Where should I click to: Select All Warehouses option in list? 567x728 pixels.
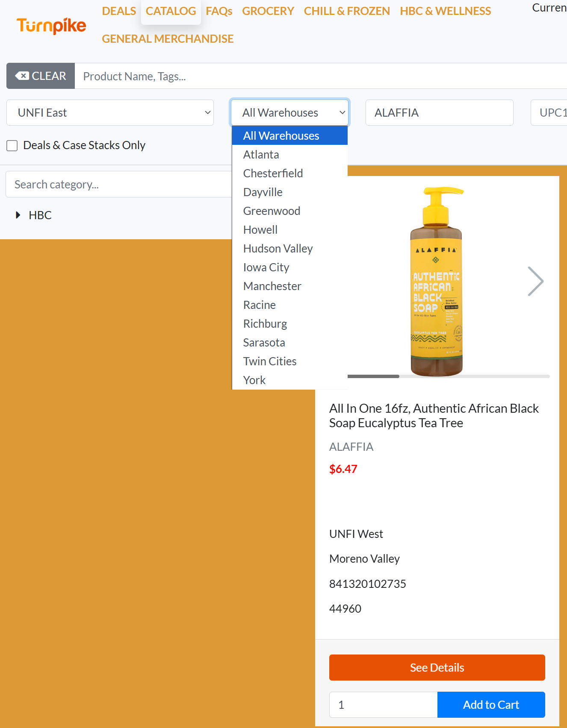click(290, 135)
